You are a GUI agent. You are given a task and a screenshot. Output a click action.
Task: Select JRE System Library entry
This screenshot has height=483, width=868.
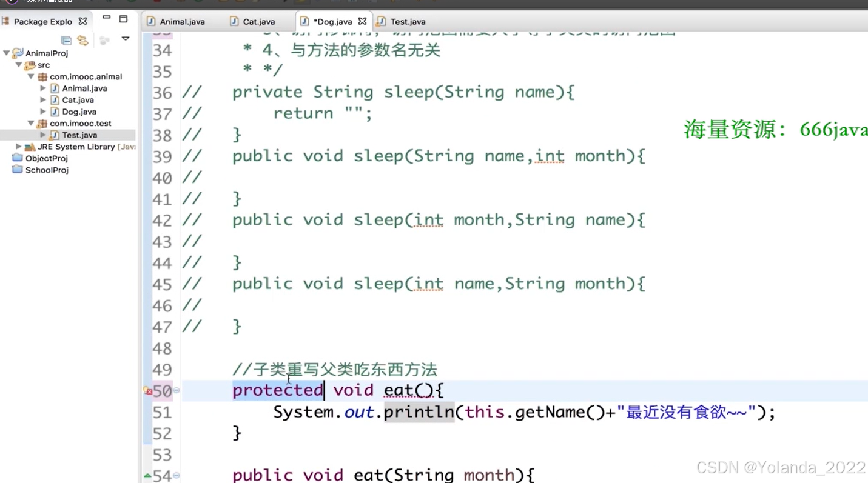point(86,147)
